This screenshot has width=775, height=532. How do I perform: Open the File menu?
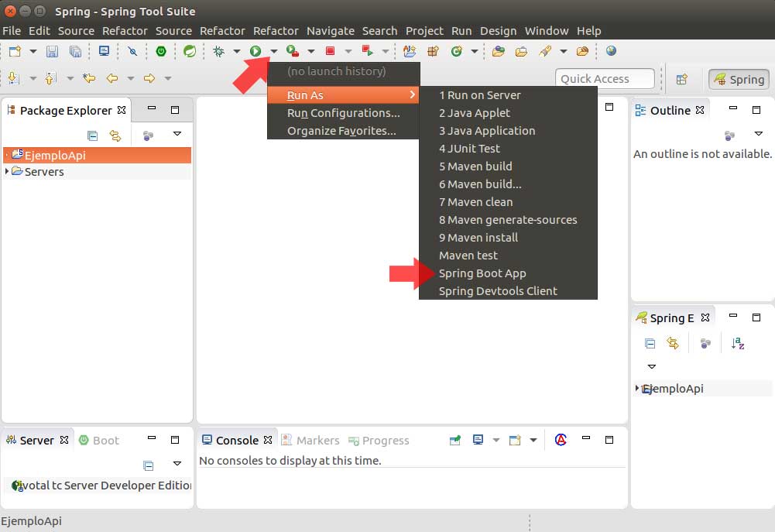click(x=12, y=31)
